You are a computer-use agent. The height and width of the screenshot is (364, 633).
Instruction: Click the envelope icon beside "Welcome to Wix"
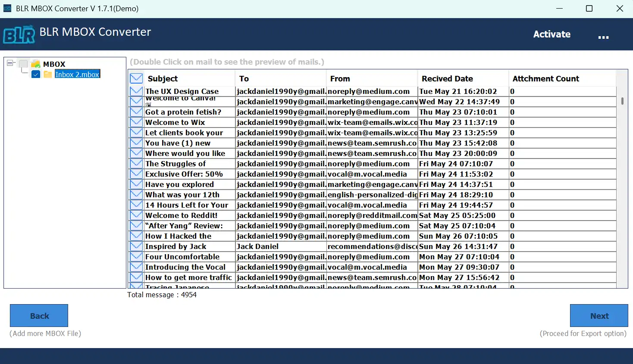(x=136, y=122)
